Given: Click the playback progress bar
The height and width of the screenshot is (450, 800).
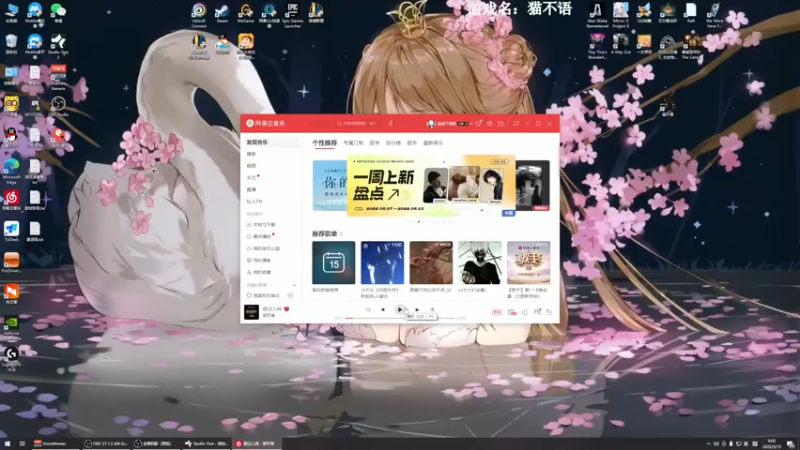Looking at the screenshot, I should (399, 318).
